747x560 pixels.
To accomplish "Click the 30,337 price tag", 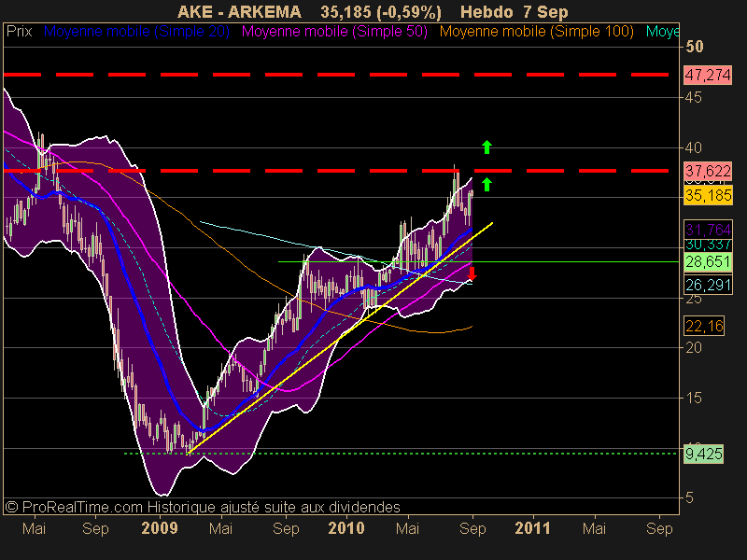I will [708, 245].
